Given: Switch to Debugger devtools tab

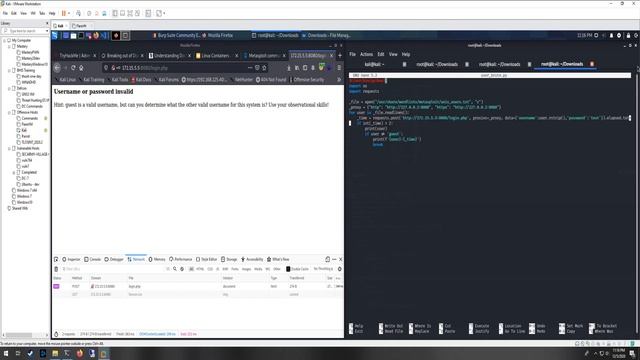Looking at the screenshot, I should [114, 259].
